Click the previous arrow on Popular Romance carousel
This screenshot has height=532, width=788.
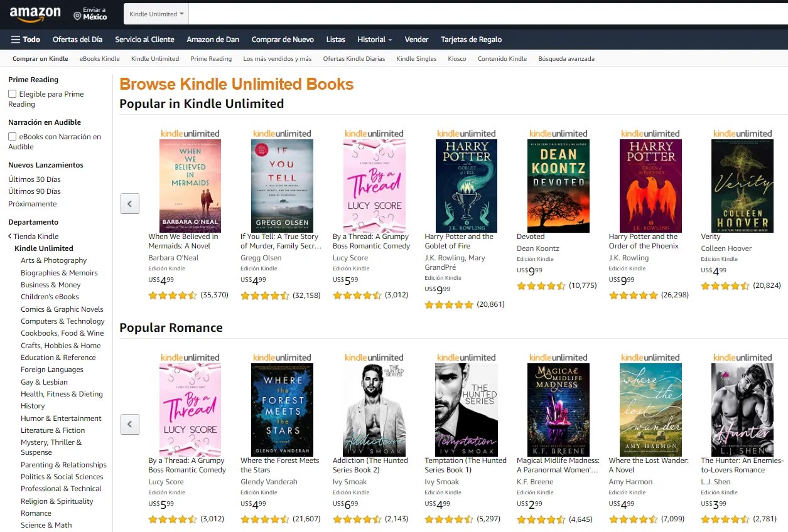click(x=130, y=424)
